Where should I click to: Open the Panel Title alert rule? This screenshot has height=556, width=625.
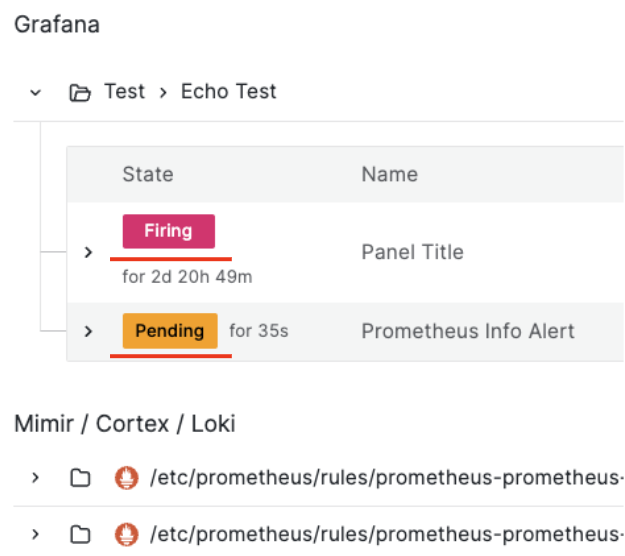click(412, 252)
